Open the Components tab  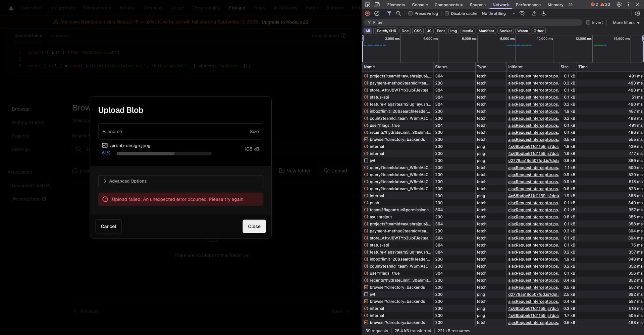point(448,5)
